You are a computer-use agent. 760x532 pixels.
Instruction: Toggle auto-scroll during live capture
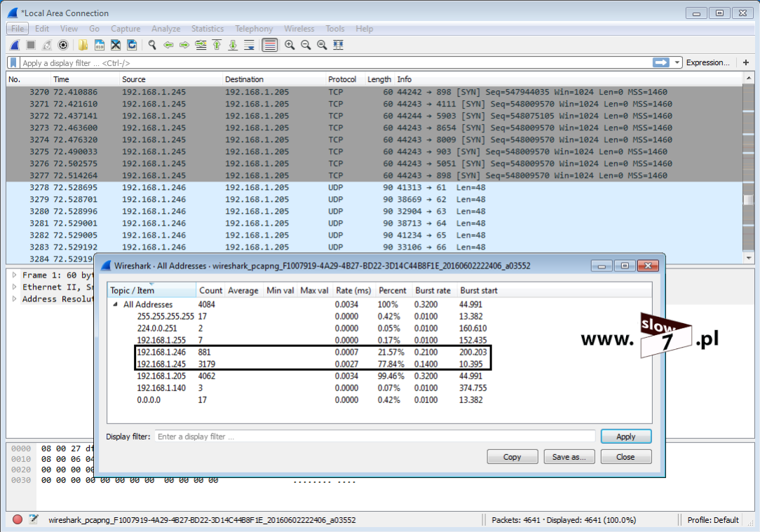[x=249, y=45]
